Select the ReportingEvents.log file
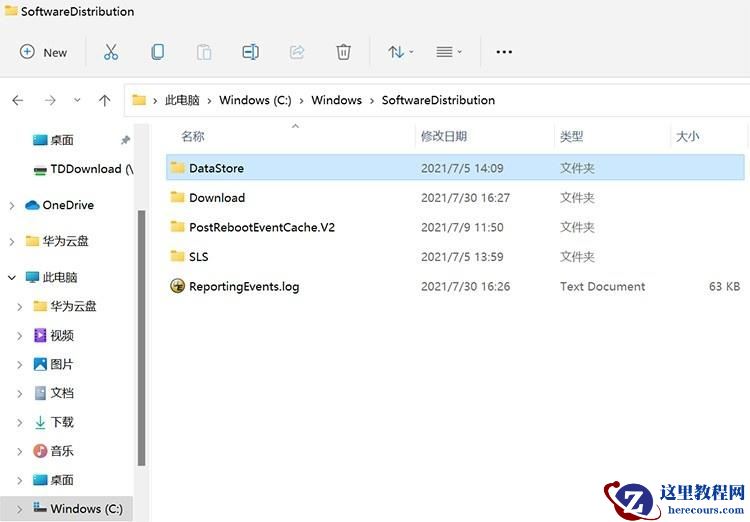The height and width of the screenshot is (522, 750). point(455,287)
